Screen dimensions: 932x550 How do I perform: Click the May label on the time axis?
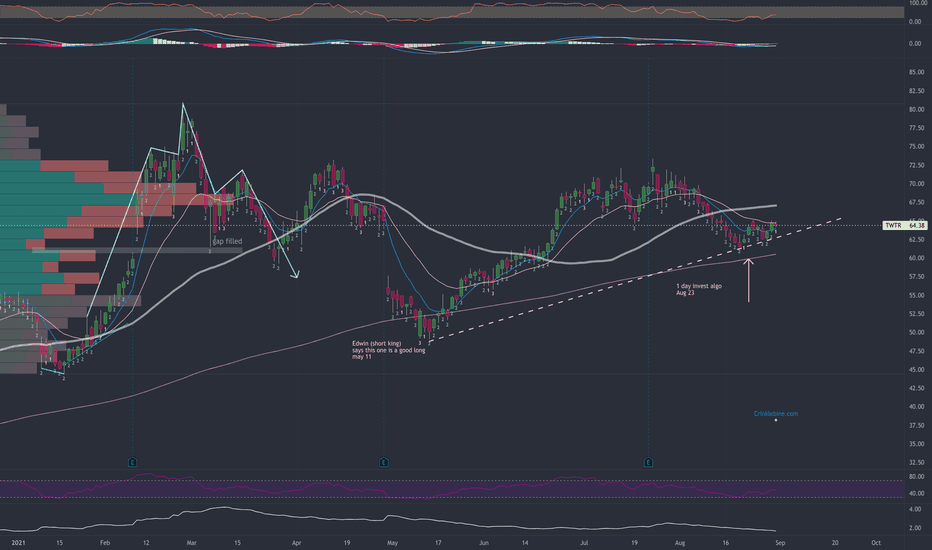[392, 543]
